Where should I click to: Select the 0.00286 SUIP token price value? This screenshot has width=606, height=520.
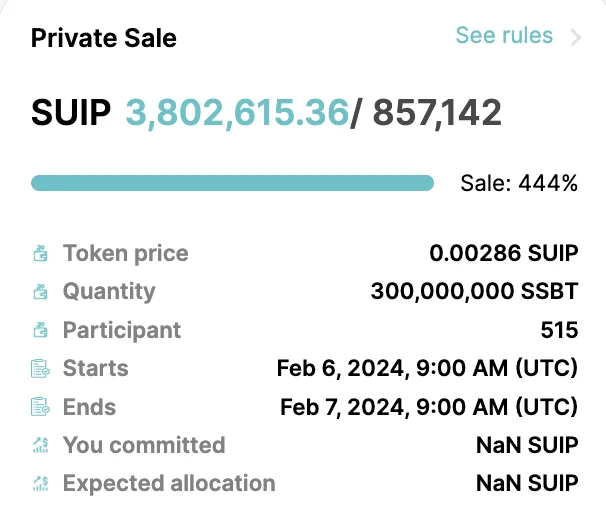click(x=504, y=253)
